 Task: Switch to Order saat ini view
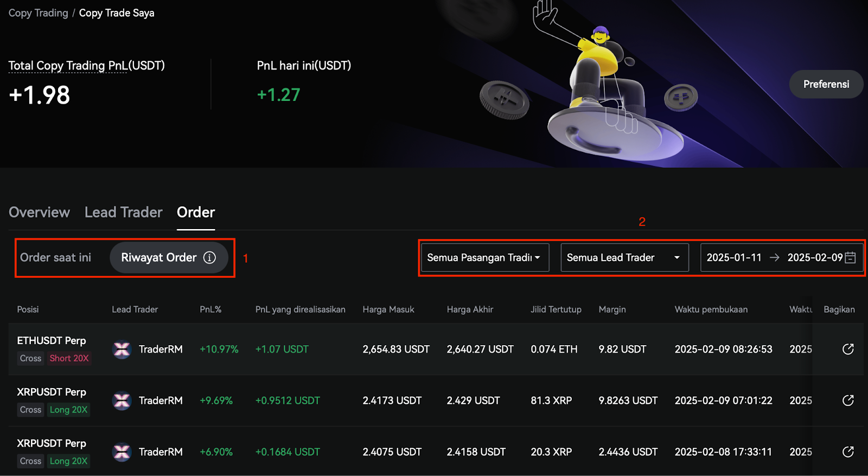(55, 258)
